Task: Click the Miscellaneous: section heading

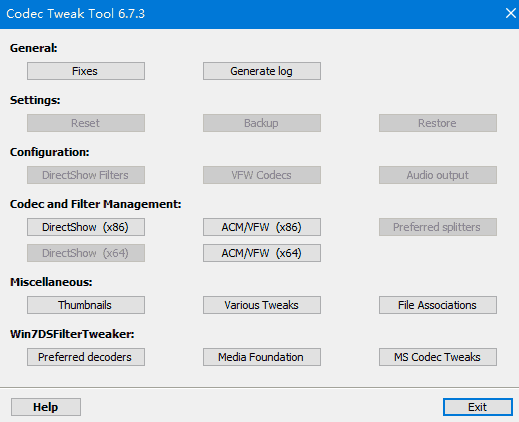Action: click(x=51, y=282)
